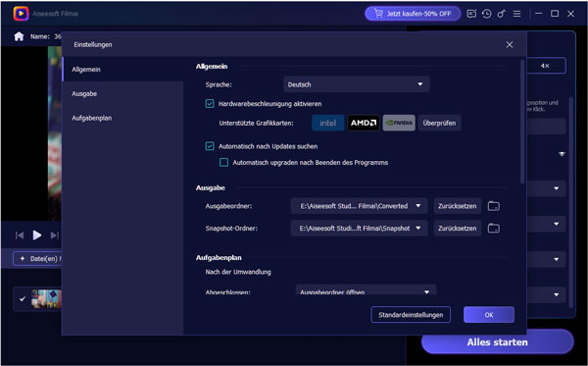Browse folder icon for Ausgabeordner
588x366 pixels.
494,206
